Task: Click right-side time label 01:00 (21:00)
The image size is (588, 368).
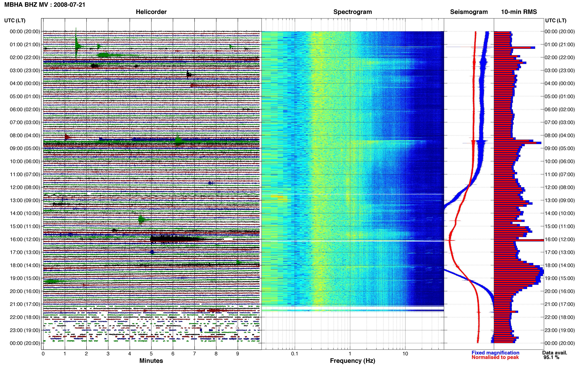Action: coord(560,45)
